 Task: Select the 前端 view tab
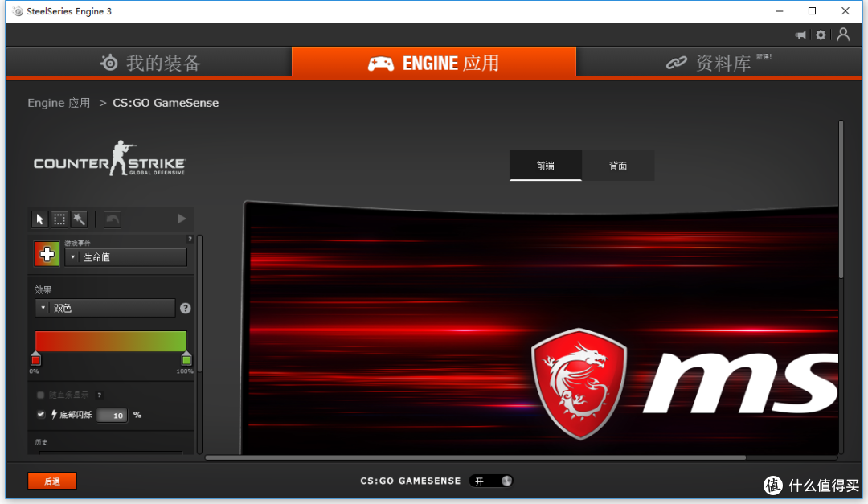point(545,166)
